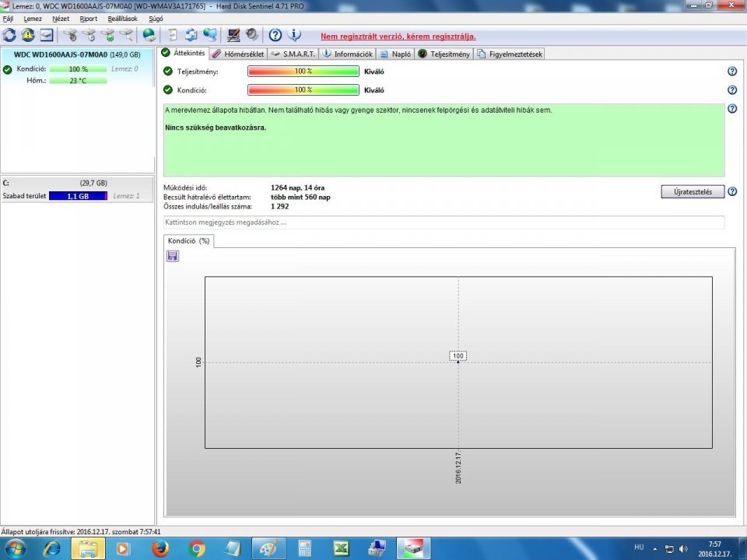Click the Hőm. 23 °C bar
The width and height of the screenshot is (747, 560).
pyautogui.click(x=78, y=80)
